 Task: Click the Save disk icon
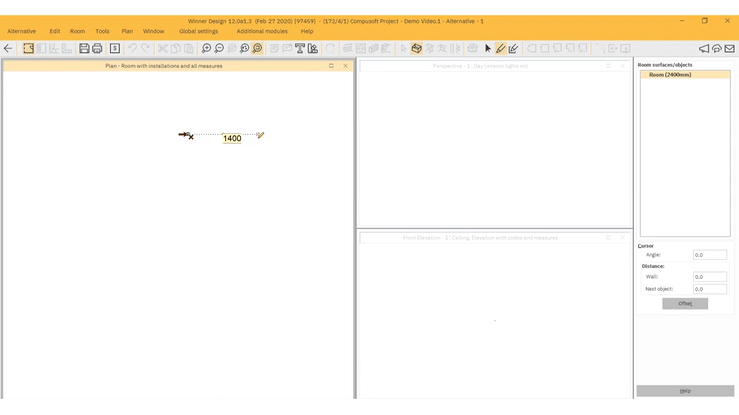84,48
